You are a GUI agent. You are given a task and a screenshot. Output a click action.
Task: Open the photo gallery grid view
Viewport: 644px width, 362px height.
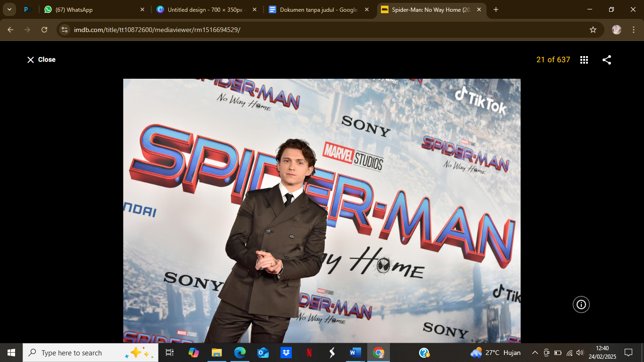(x=584, y=60)
